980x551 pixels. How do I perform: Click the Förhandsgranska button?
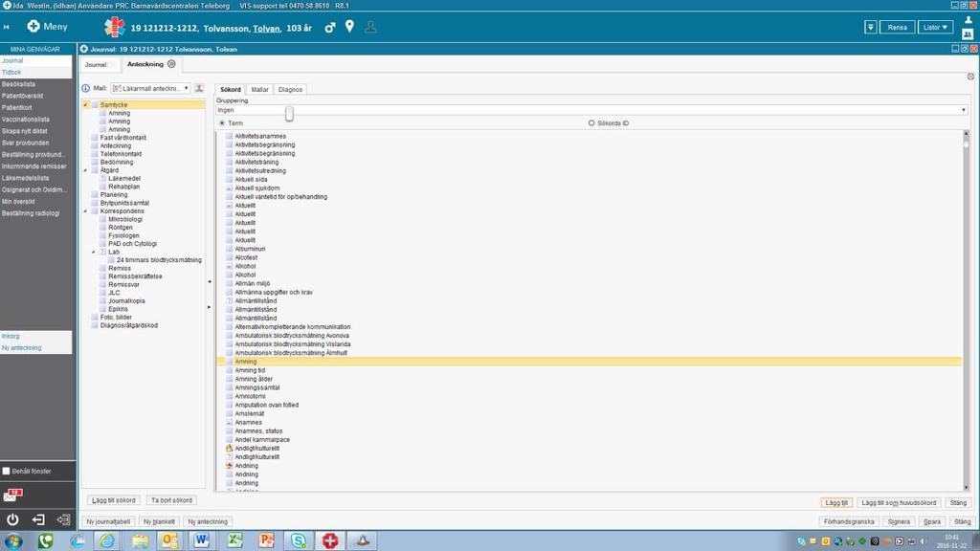point(849,521)
